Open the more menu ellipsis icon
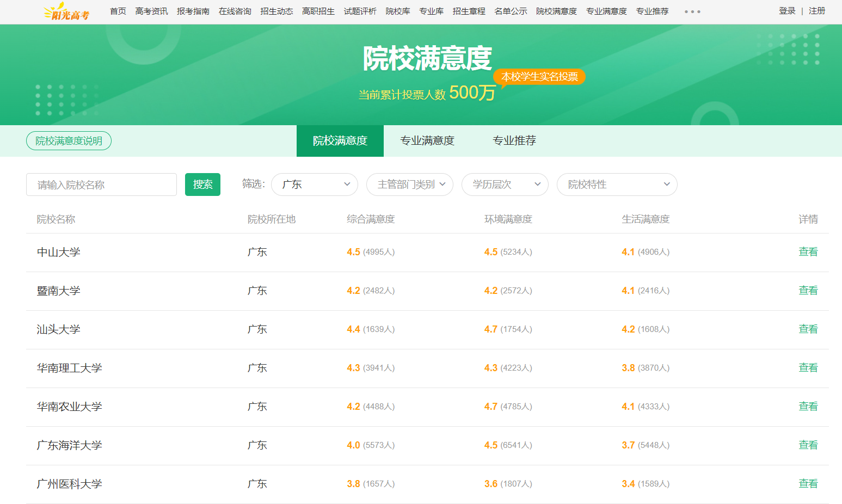This screenshot has width=842, height=504. [x=692, y=11]
